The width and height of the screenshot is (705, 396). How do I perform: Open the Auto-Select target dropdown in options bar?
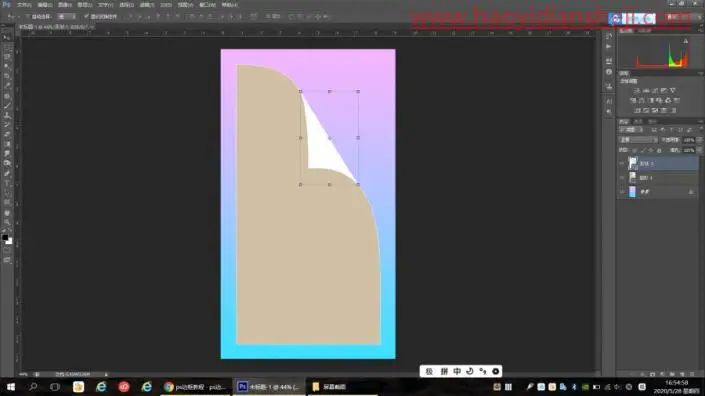(x=67, y=17)
